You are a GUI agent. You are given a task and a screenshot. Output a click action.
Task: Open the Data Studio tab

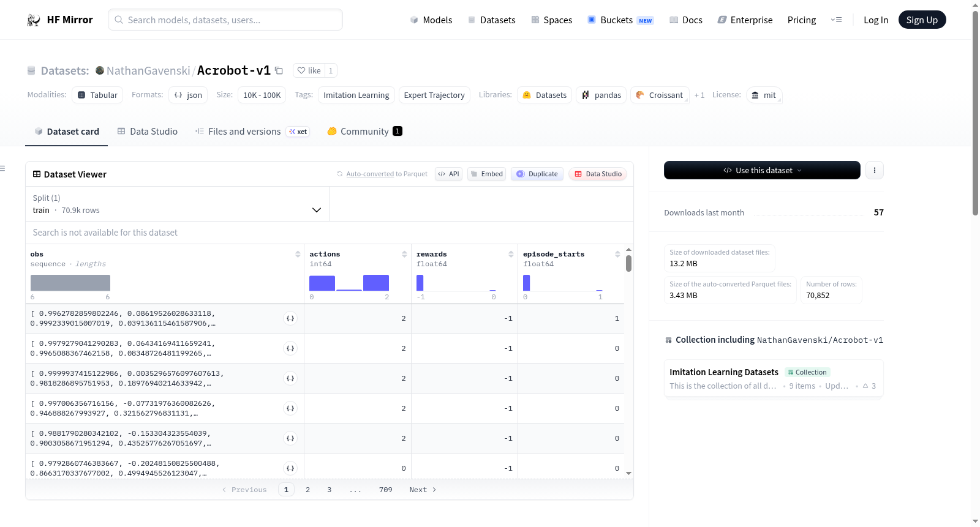coord(148,132)
